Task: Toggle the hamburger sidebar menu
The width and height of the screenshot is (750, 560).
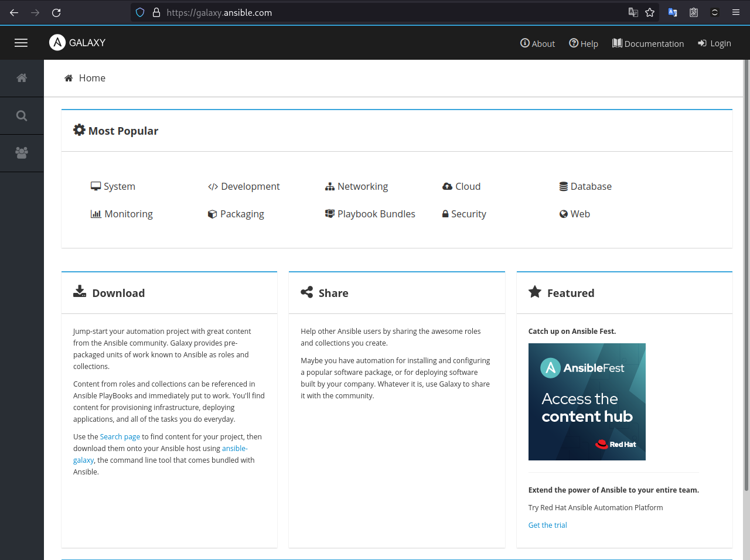Action: click(x=21, y=43)
